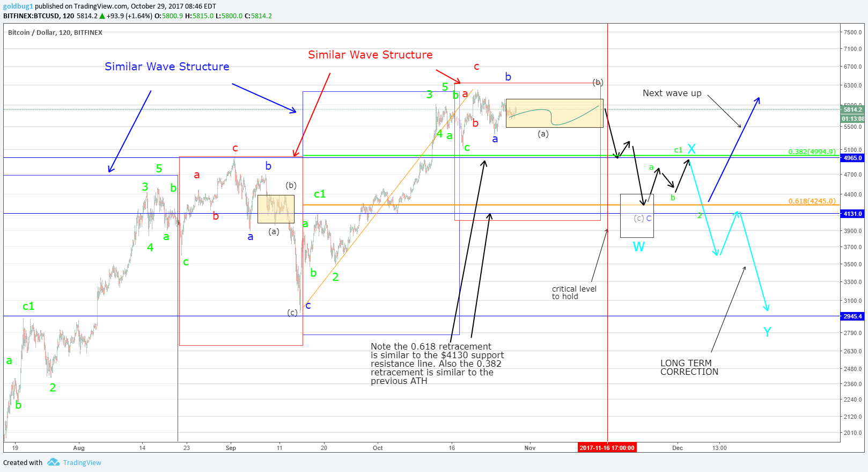Click the 3100.0 level on the price axis
This screenshot has width=868, height=472.
click(852, 301)
